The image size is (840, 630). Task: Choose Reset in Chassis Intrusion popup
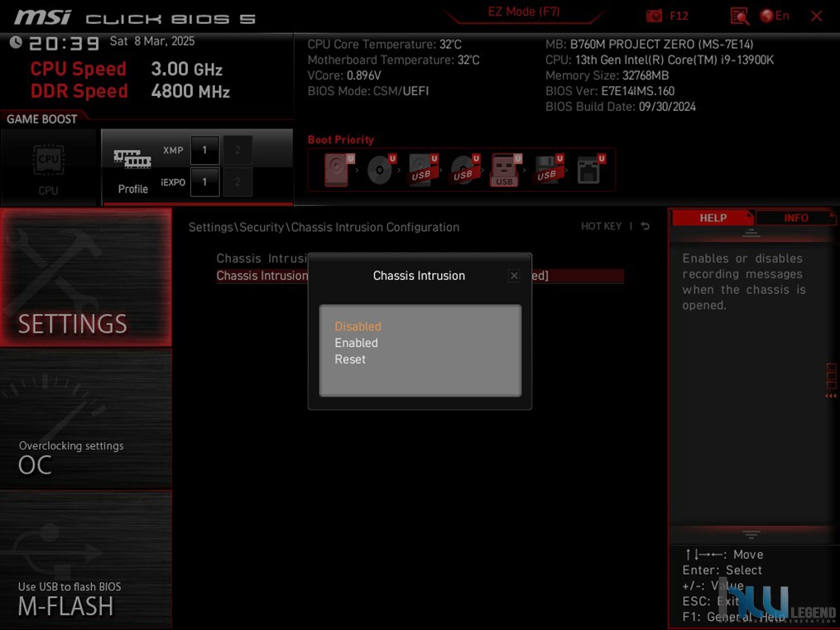350,359
